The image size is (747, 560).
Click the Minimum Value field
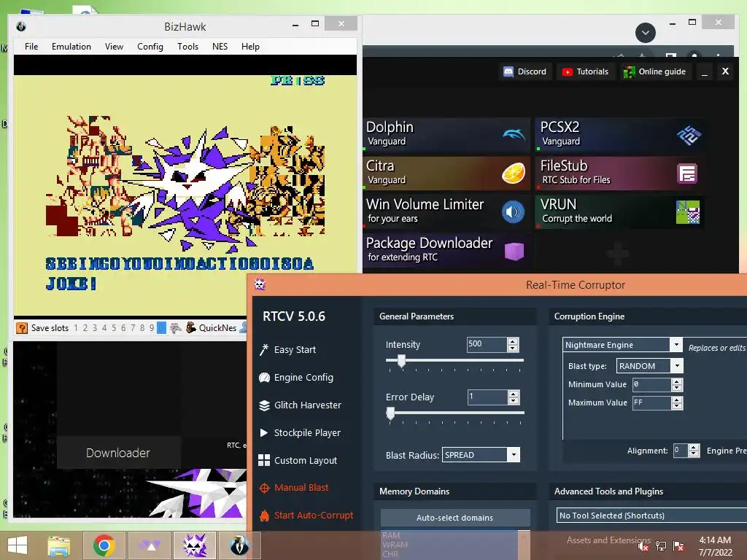[x=651, y=384]
